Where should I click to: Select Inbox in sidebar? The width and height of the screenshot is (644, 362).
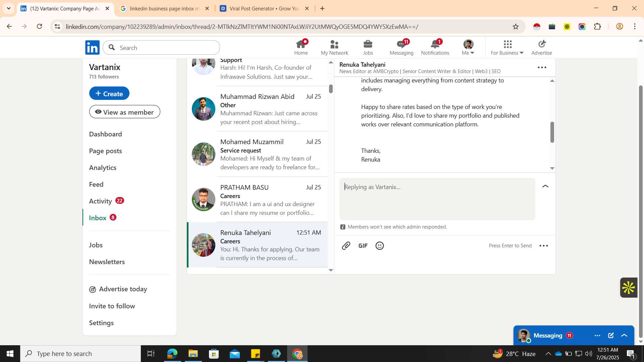(103, 218)
